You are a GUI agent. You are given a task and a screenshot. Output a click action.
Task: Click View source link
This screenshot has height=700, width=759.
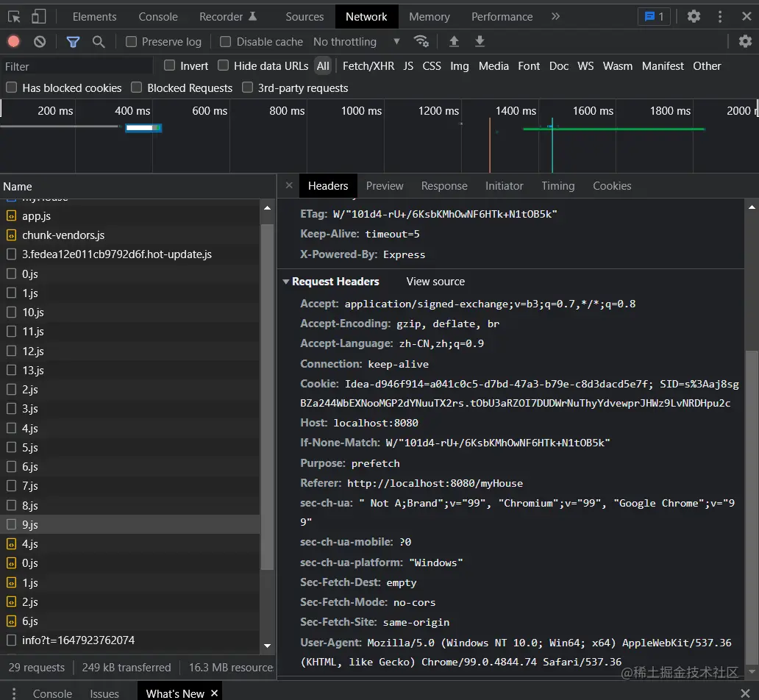point(435,282)
